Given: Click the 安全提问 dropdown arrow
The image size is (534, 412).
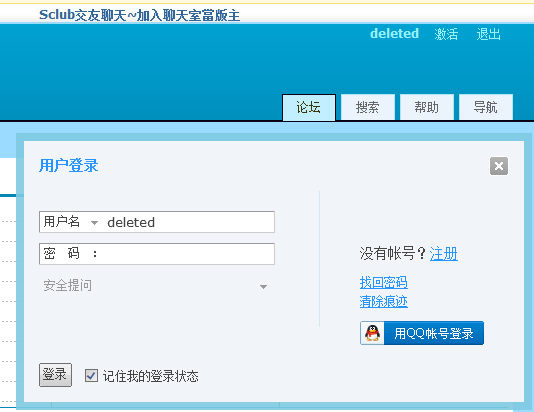Looking at the screenshot, I should coord(263,287).
